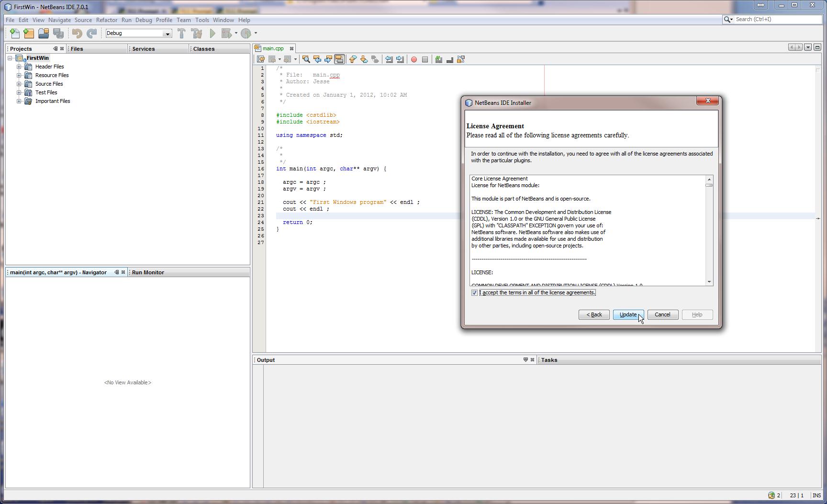827x504 pixels.
Task: Expand the Important Files folder
Action: [19, 101]
